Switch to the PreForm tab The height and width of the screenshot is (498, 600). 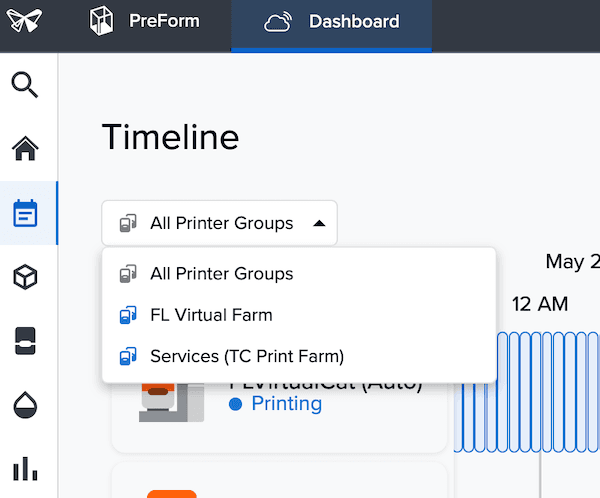145,21
